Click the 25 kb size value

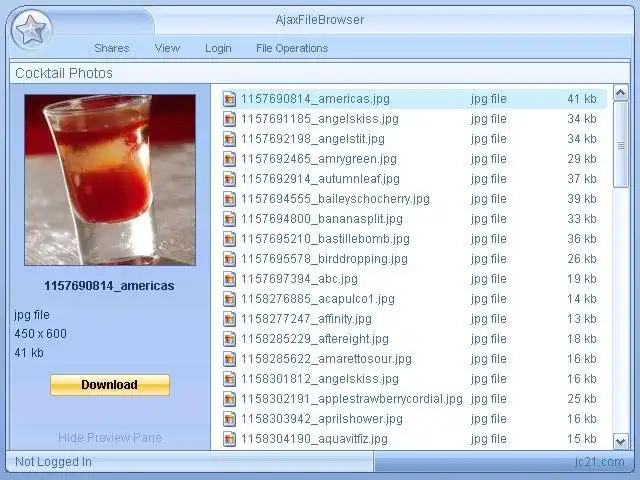point(582,399)
